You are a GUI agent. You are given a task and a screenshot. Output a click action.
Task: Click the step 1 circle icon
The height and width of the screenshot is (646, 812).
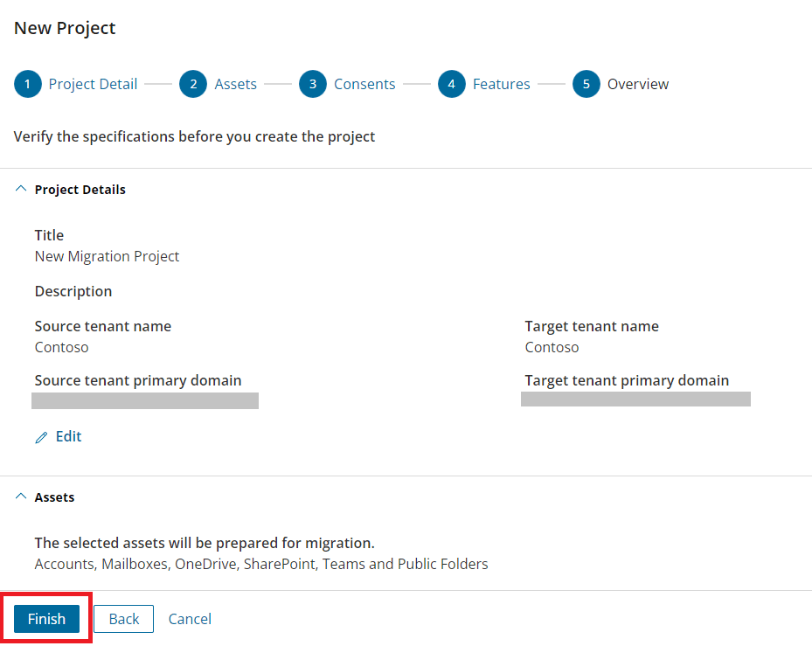27,84
